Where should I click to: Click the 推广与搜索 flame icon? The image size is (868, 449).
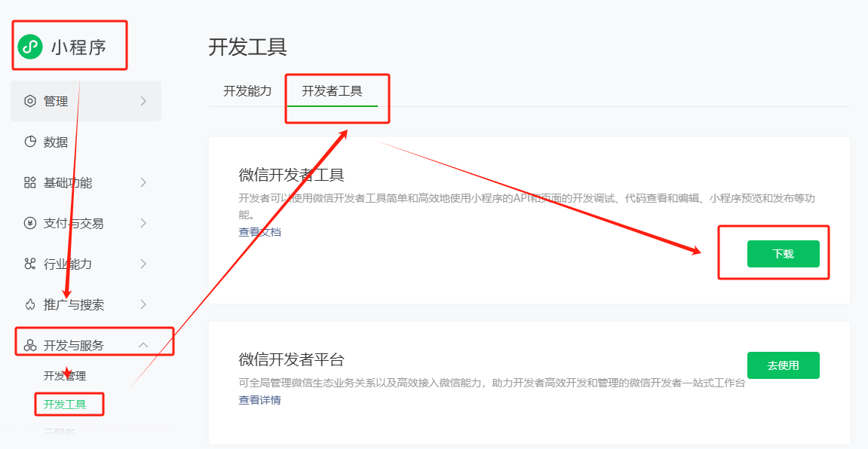pos(30,304)
